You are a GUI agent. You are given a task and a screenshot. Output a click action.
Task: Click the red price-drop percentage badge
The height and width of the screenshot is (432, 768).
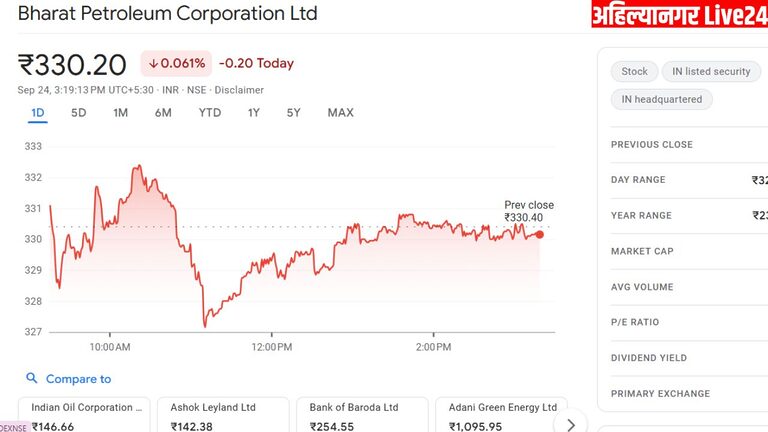(177, 64)
